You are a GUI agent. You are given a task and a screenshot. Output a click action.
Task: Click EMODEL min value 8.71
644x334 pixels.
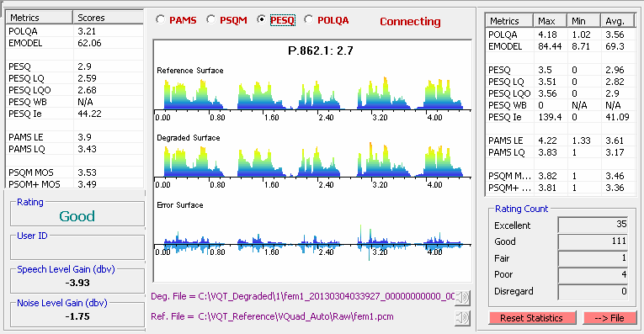pos(581,46)
